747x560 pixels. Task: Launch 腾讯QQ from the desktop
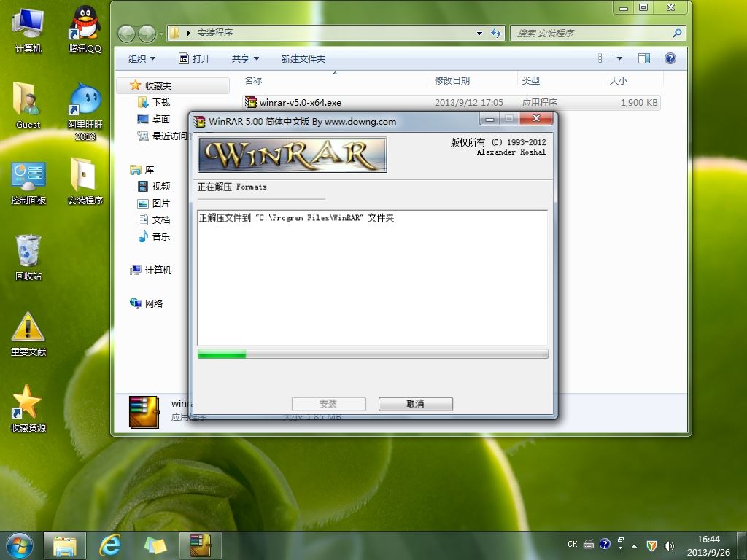(85, 29)
